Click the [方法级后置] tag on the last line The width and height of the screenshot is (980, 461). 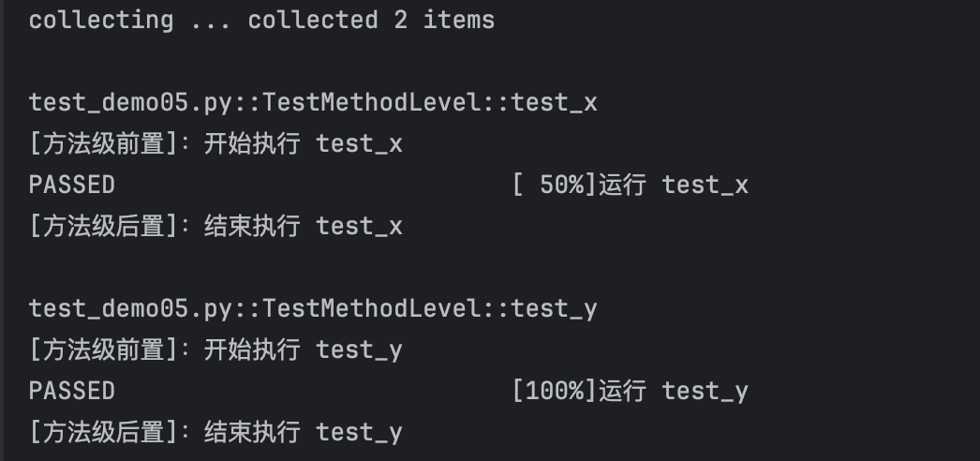pyautogui.click(x=103, y=432)
